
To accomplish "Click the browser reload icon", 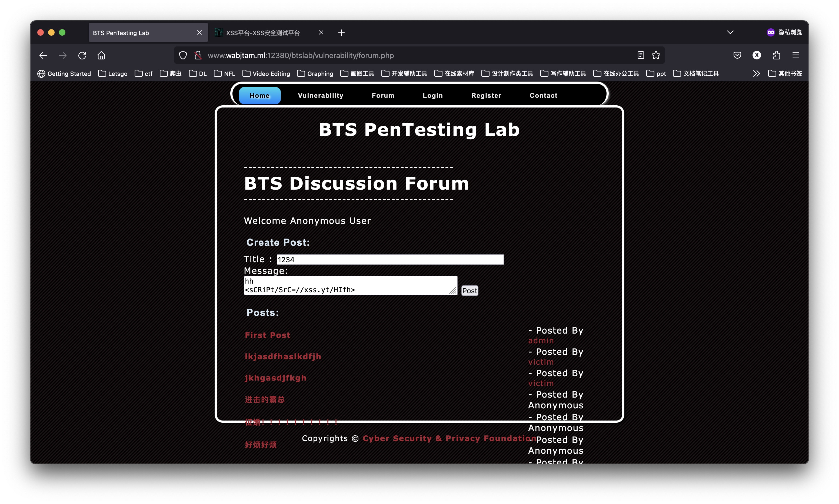I will pos(82,55).
